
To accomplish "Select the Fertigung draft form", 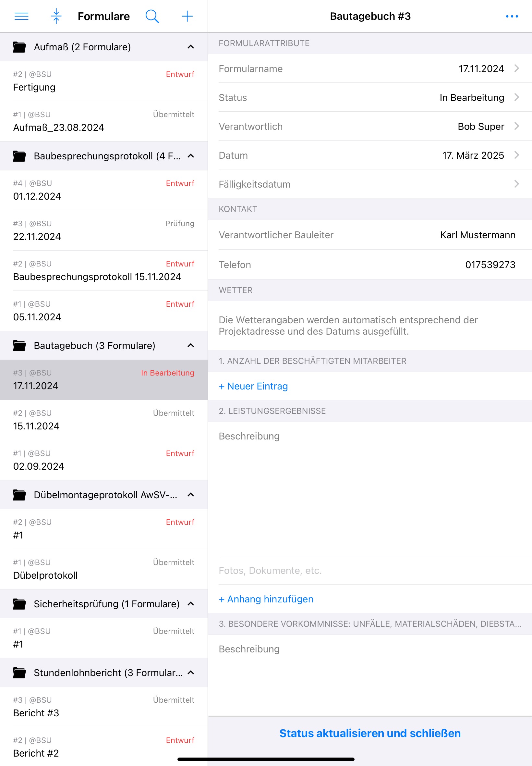I will (x=104, y=81).
